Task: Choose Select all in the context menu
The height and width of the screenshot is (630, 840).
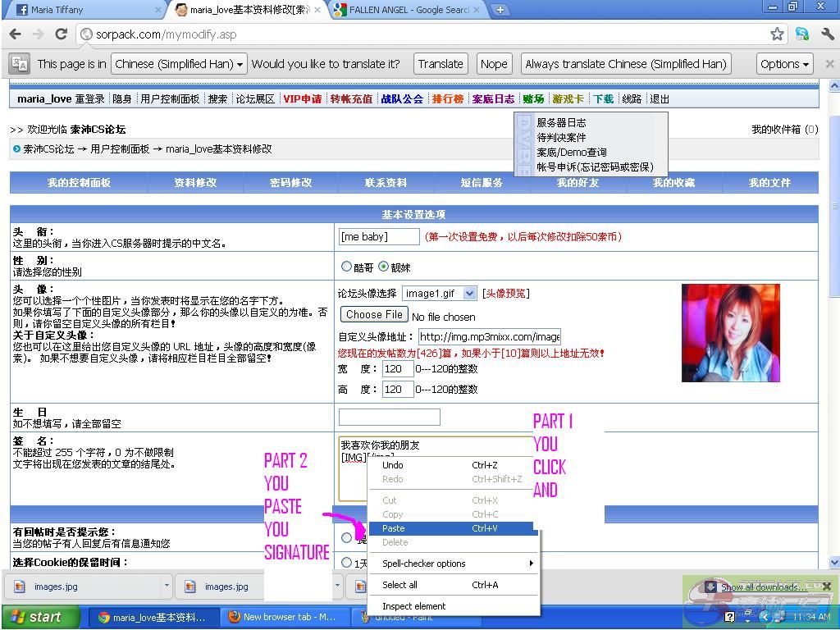Action: click(x=400, y=585)
